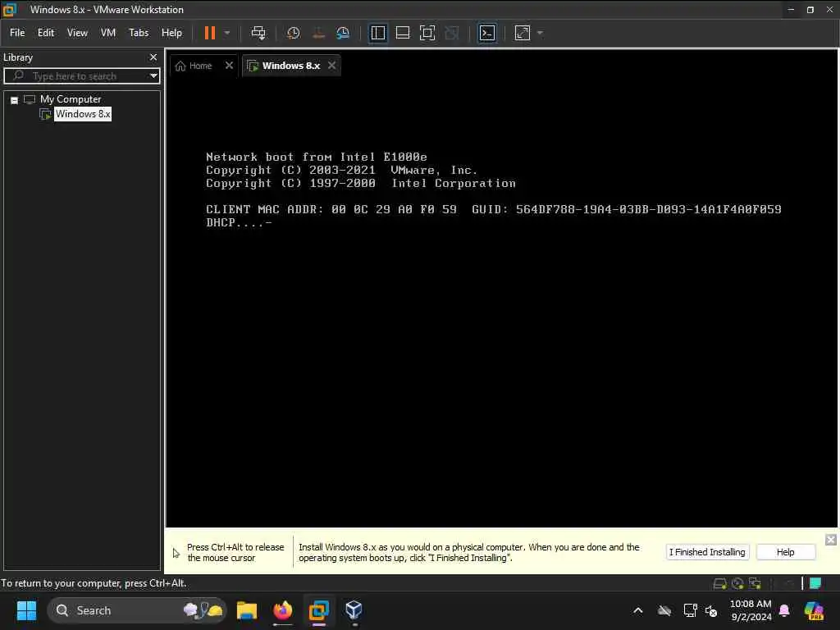Image resolution: width=840 pixels, height=630 pixels.
Task: Collapse the My Computer tree node
Action: point(15,99)
